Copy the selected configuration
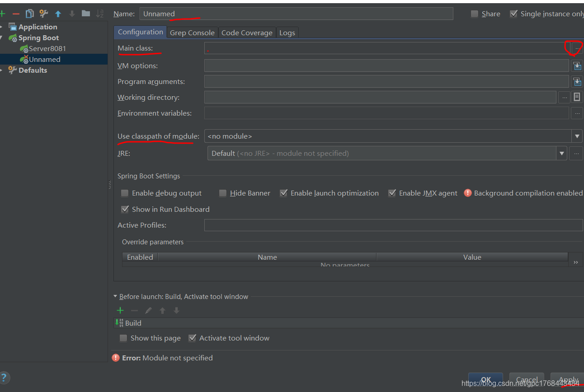584x392 pixels. click(x=30, y=14)
